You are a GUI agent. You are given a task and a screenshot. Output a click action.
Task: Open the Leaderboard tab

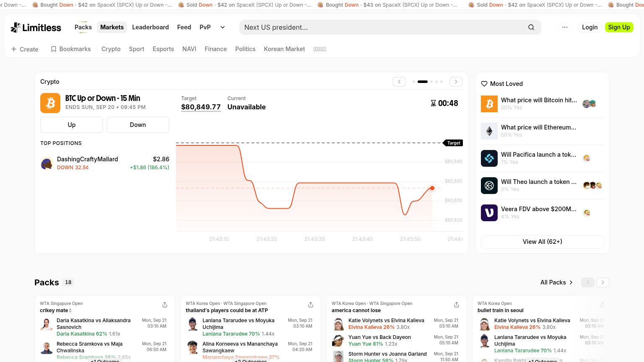[151, 27]
